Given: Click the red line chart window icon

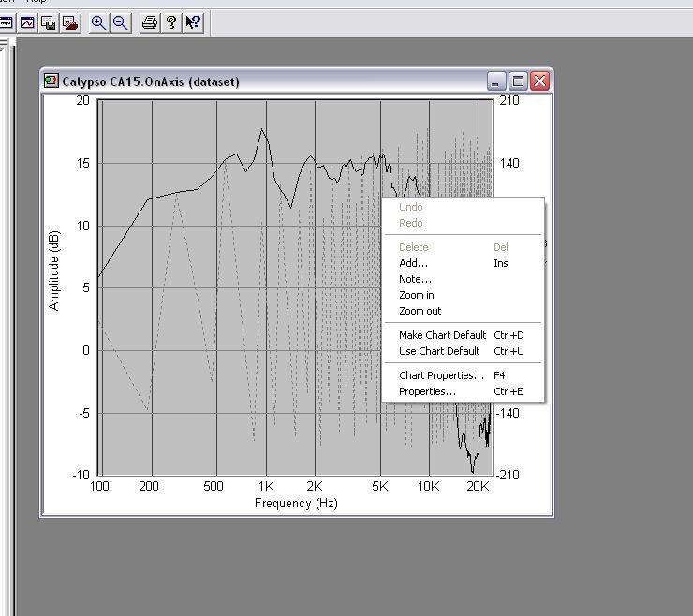Looking at the screenshot, I should 27,22.
